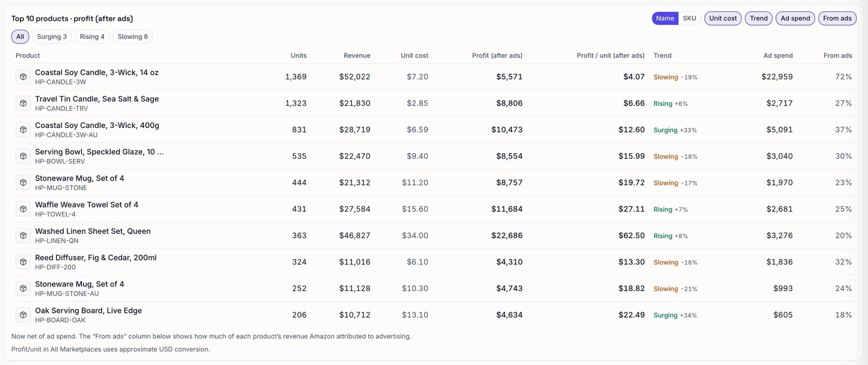Open Travel Tin Candle, Sea Salt & Sage
The width and height of the screenshot is (868, 365).
click(97, 99)
